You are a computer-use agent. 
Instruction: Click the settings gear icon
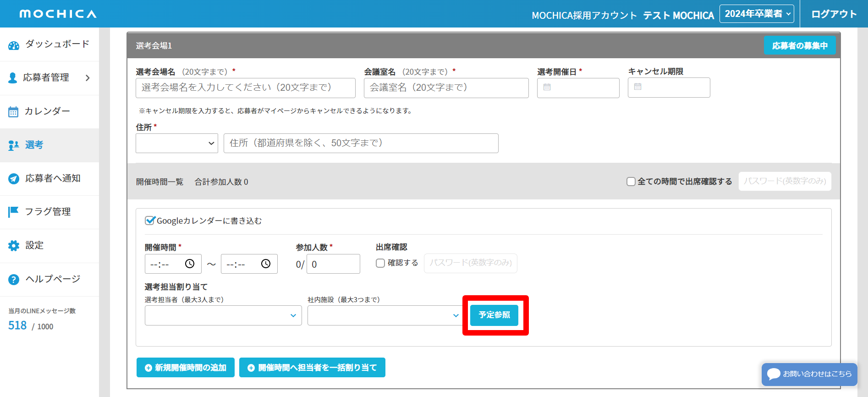[14, 246]
